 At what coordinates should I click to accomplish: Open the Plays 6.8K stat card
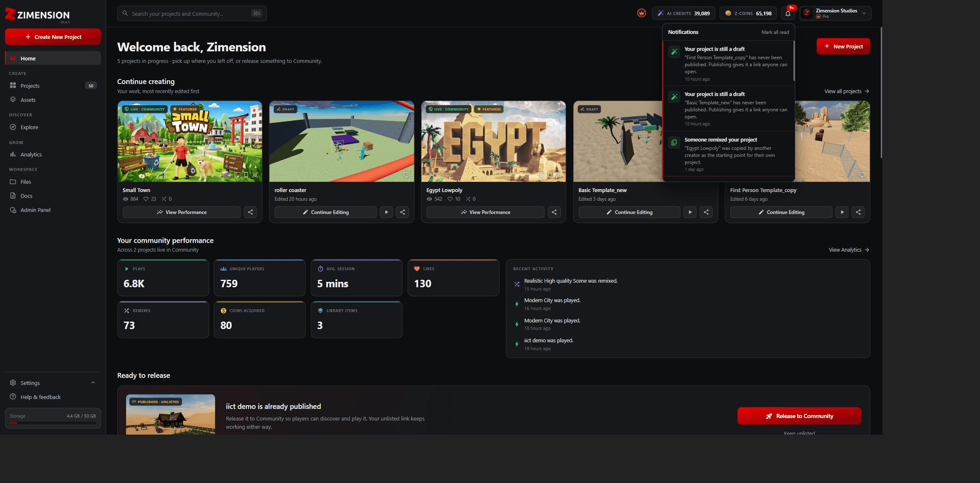[163, 278]
